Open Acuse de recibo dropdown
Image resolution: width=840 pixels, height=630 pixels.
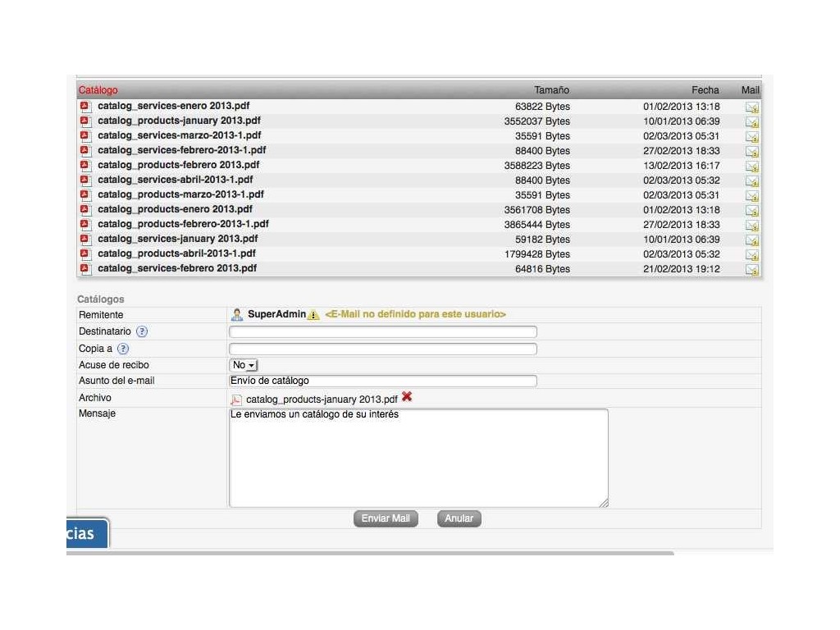click(x=243, y=365)
